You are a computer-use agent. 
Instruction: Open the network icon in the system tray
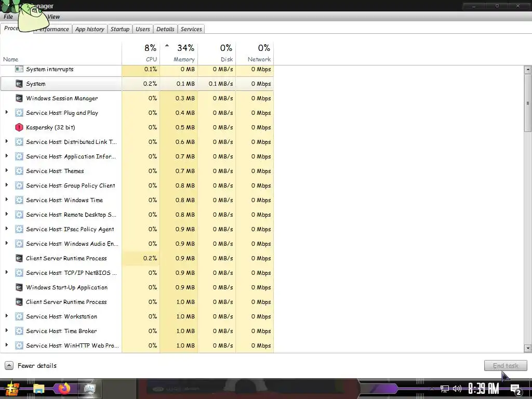point(445,389)
